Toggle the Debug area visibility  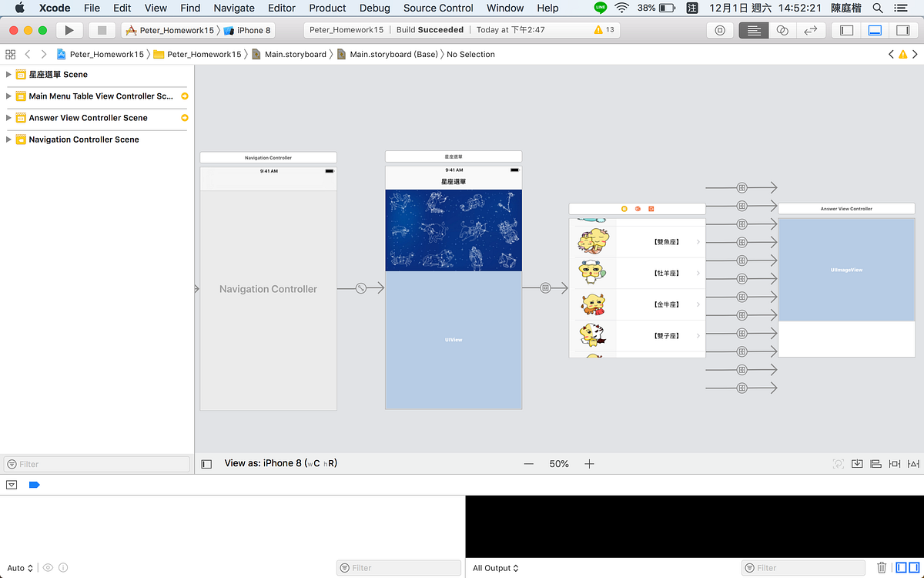[x=875, y=30]
